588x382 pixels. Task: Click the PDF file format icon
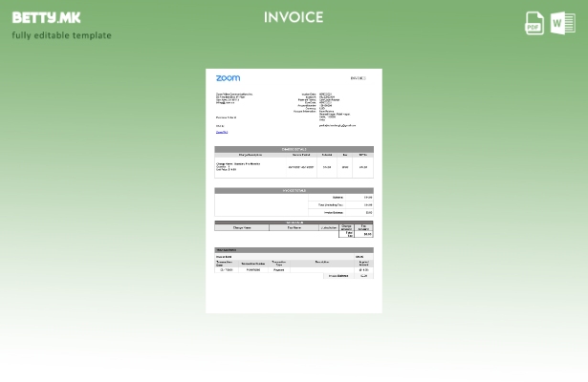[534, 23]
